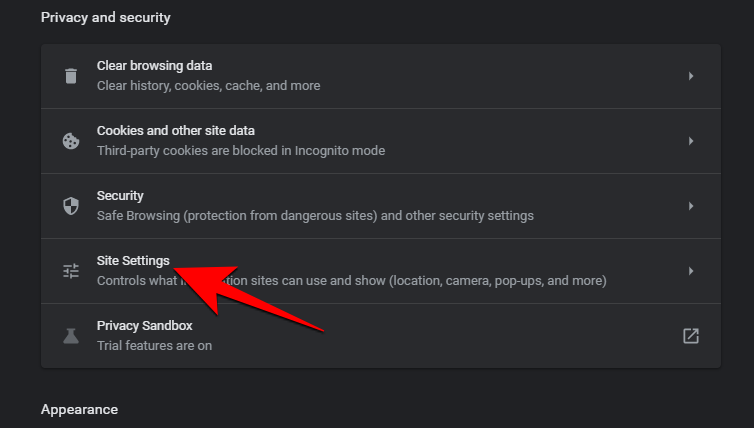This screenshot has height=428, width=754.
Task: Click the Privacy Sandbox external link icon
Action: 690,336
